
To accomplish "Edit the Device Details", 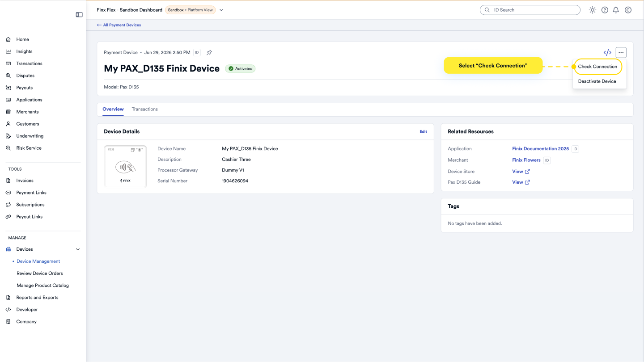I will [423, 132].
